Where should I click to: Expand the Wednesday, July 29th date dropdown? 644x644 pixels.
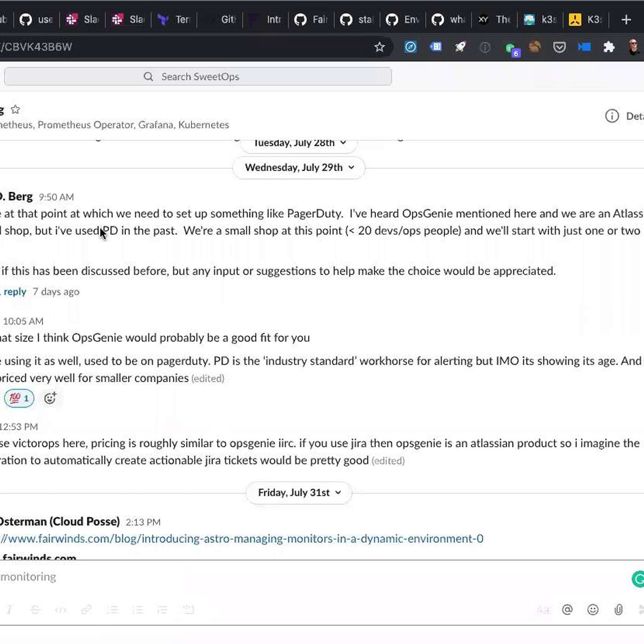click(299, 167)
